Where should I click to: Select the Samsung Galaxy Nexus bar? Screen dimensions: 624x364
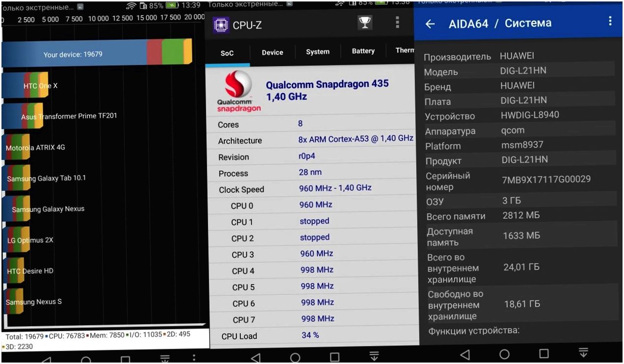click(x=16, y=209)
